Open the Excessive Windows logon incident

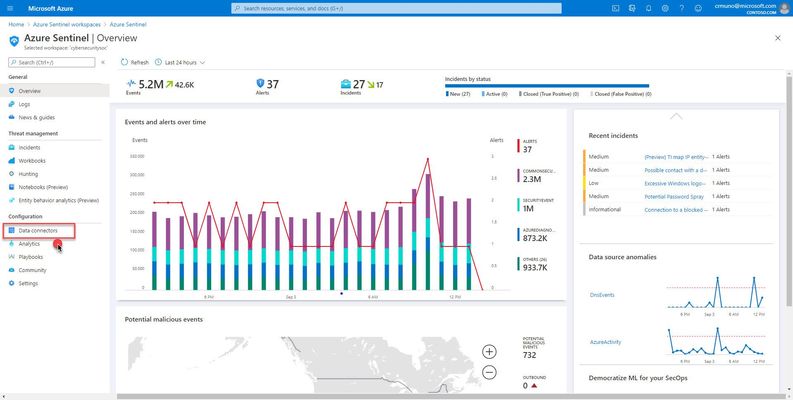pos(677,183)
